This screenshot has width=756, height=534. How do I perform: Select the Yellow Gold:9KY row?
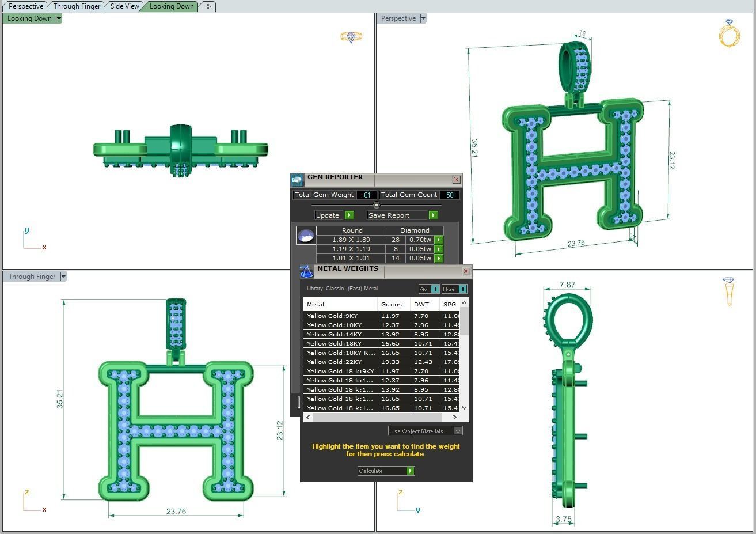pyautogui.click(x=381, y=316)
